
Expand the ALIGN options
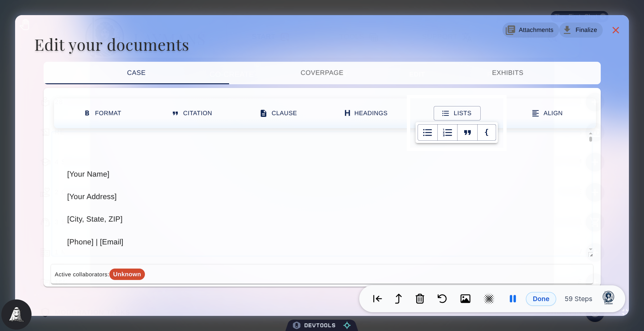547,113
